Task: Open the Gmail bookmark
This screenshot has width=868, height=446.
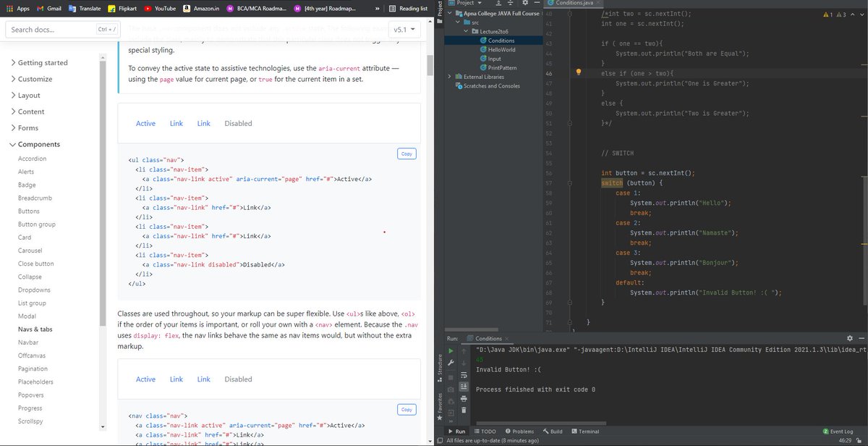Action: point(48,8)
